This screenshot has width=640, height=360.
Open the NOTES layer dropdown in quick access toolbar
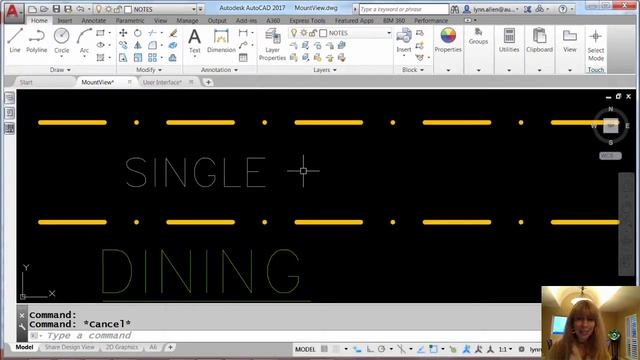(194, 9)
